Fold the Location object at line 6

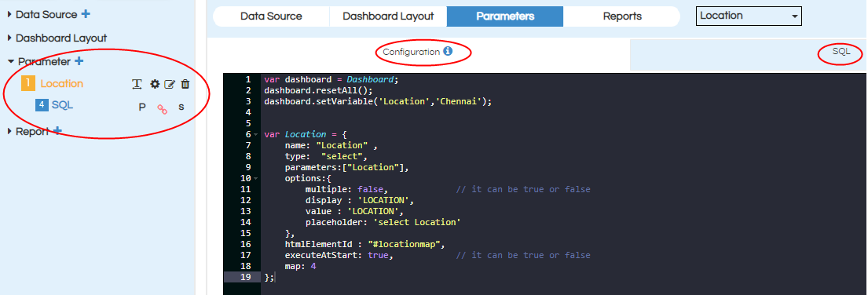(255, 134)
